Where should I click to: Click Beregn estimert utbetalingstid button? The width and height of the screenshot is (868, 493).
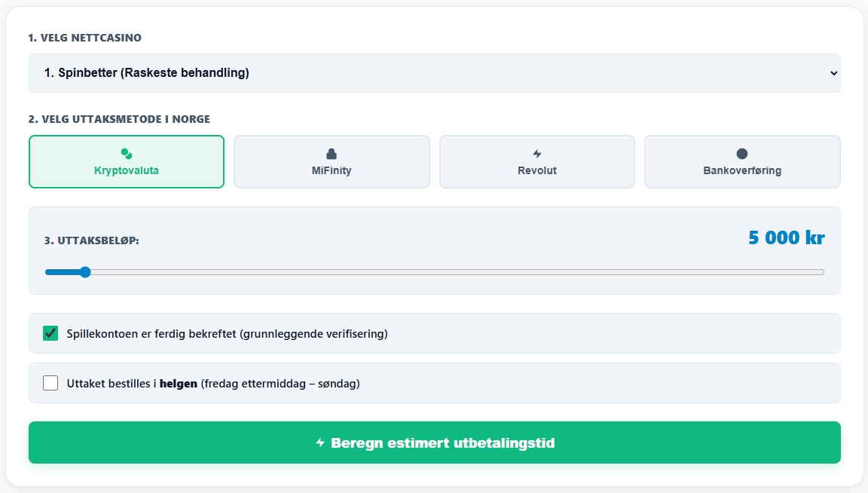pyautogui.click(x=435, y=442)
